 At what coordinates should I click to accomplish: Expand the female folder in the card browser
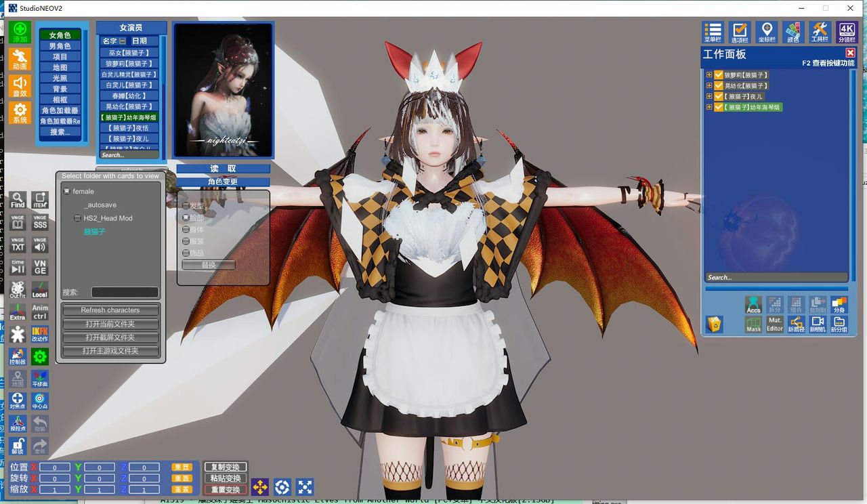[65, 191]
